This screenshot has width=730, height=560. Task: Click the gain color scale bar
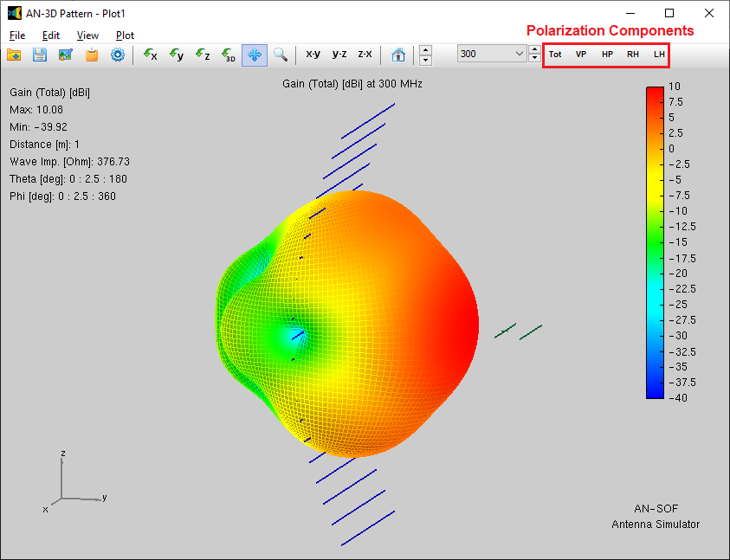[x=655, y=242]
